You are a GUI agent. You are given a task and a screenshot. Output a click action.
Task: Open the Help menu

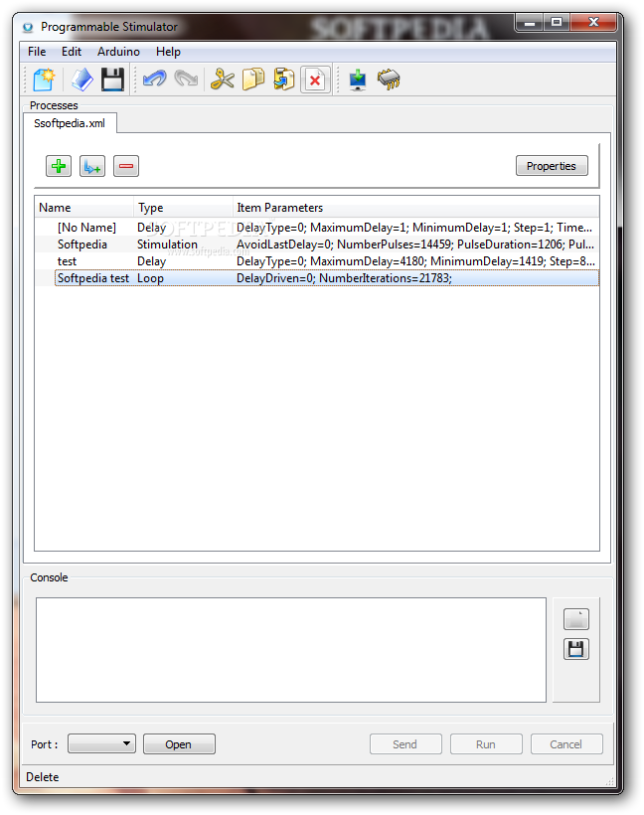(x=168, y=52)
